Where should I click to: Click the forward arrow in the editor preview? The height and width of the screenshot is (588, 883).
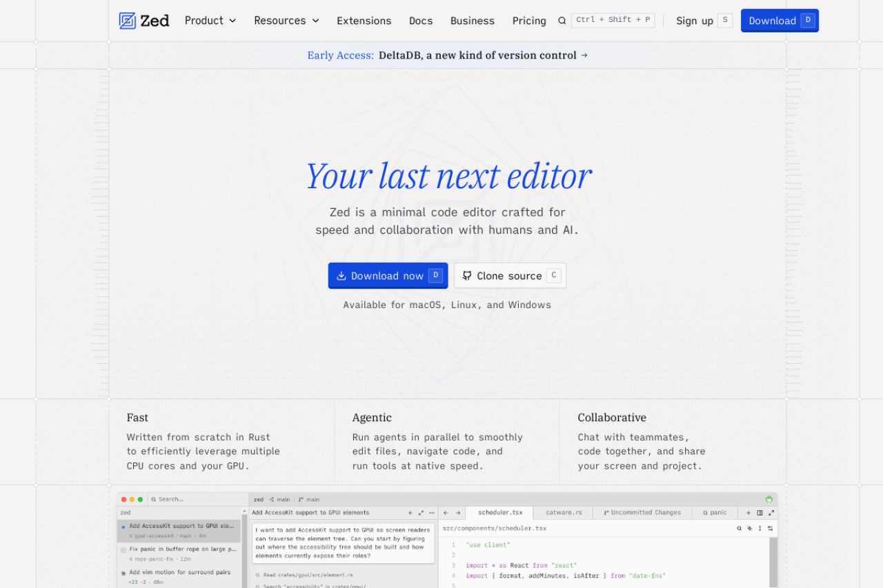point(457,513)
